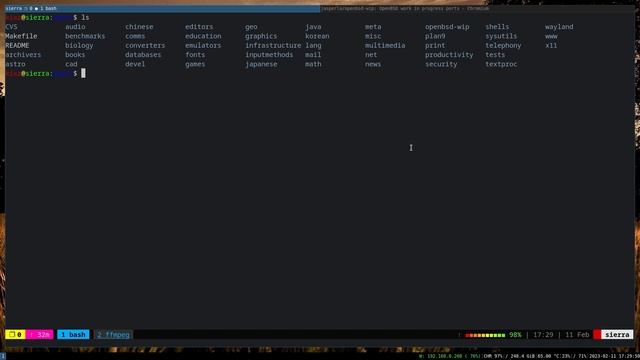The height and width of the screenshot is (360, 640).
Task: Click the 'games' directory name
Action: tap(195, 64)
